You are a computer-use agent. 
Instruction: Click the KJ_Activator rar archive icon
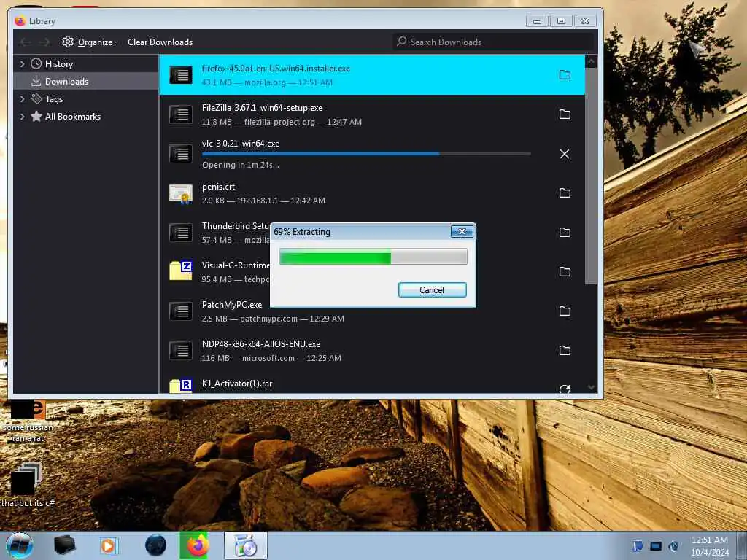181,386
